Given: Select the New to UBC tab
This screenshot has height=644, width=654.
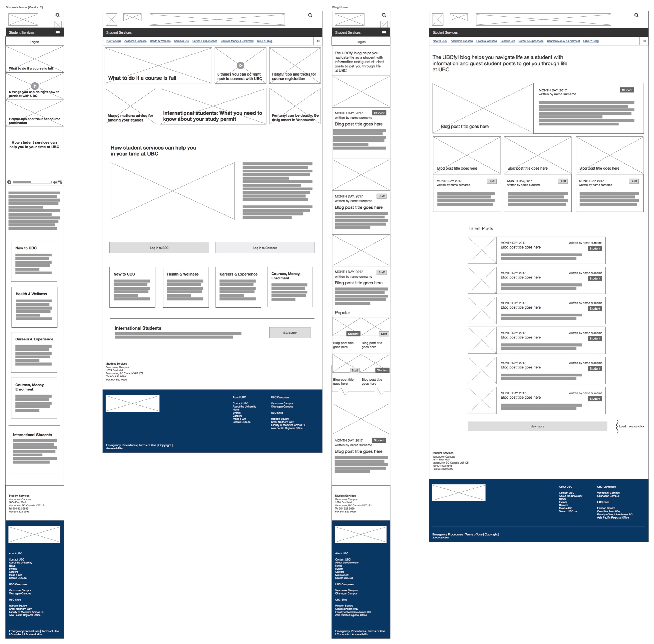Looking at the screenshot, I should 113,41.
